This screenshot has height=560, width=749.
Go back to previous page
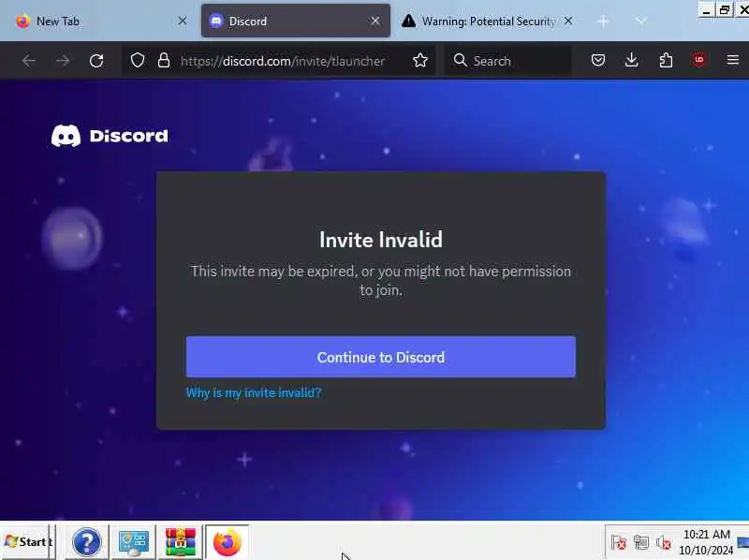(29, 61)
